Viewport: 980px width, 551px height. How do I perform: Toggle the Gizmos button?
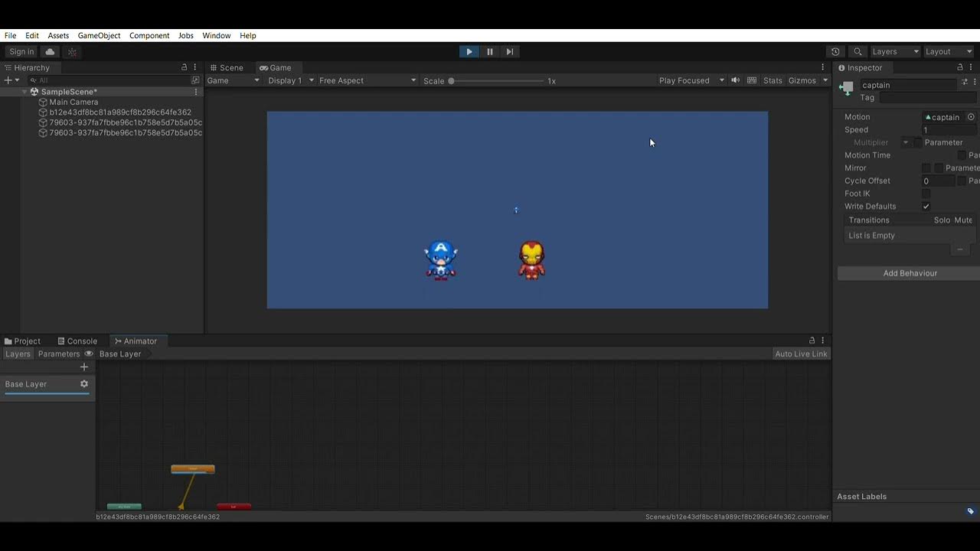[802, 80]
